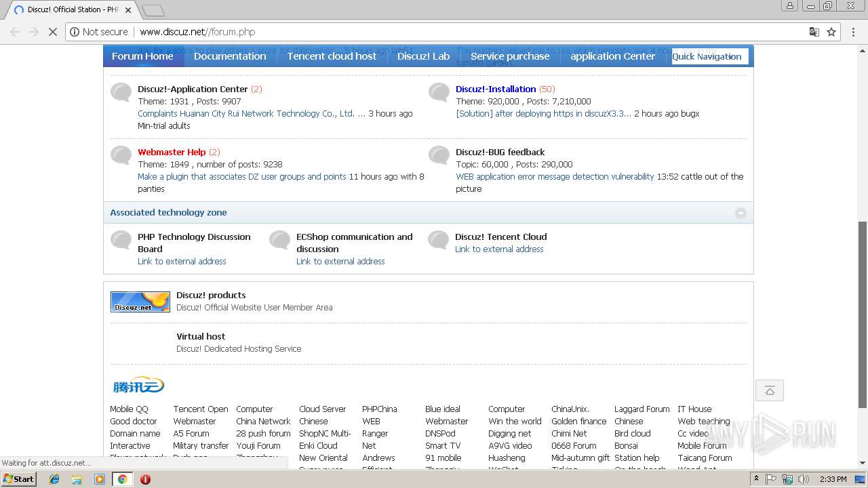Image resolution: width=868 pixels, height=488 pixels.
Task: Open Documentation menu item
Action: point(230,56)
